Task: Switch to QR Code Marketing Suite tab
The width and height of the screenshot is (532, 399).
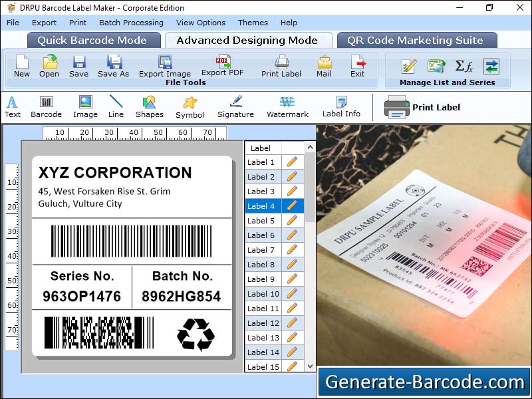Action: click(x=416, y=40)
